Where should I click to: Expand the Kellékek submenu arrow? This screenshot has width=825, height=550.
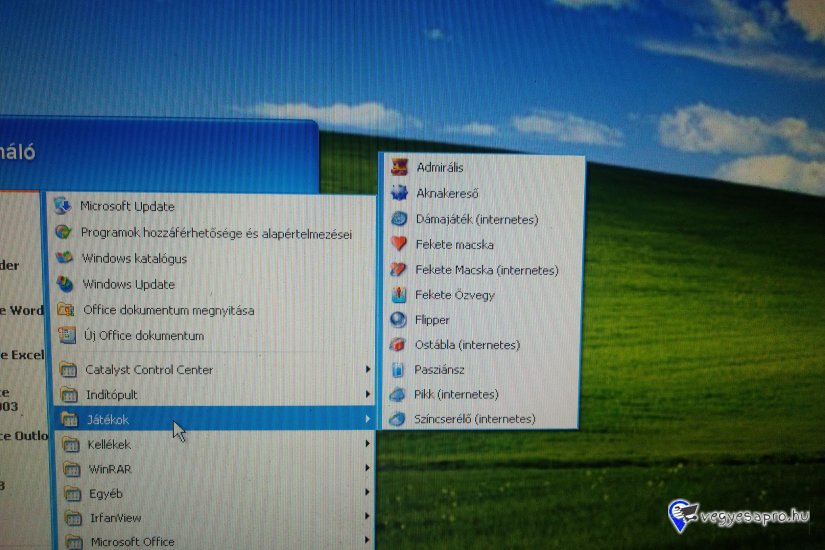(x=368, y=444)
